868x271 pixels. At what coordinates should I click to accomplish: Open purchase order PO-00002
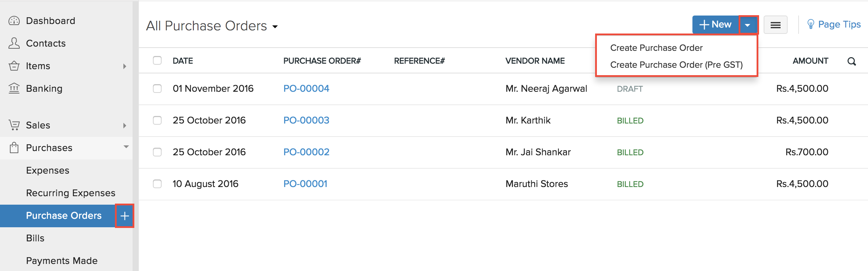pyautogui.click(x=306, y=152)
